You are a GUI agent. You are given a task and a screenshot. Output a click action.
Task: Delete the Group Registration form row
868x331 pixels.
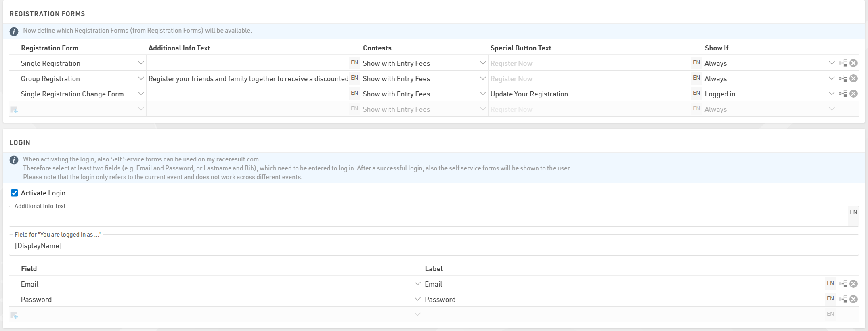(x=853, y=78)
